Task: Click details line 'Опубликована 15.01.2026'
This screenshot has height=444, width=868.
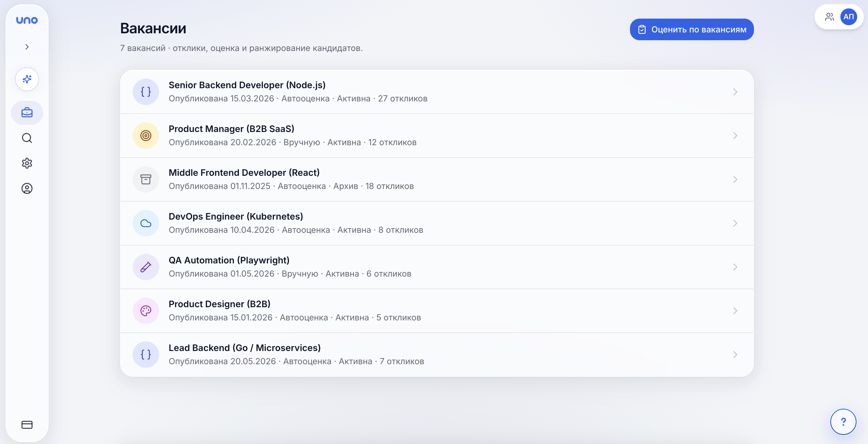Action: [295, 318]
